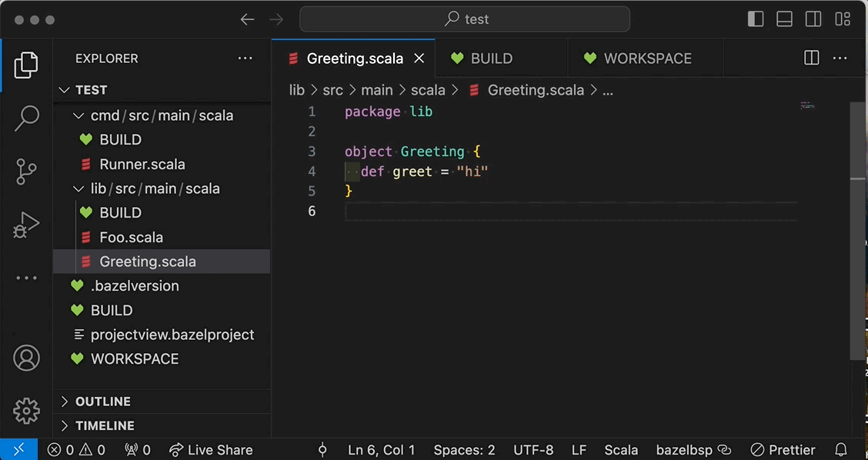Click the 'lib' breadcrumb segment
Image resolution: width=868 pixels, height=460 pixels.
coord(297,90)
